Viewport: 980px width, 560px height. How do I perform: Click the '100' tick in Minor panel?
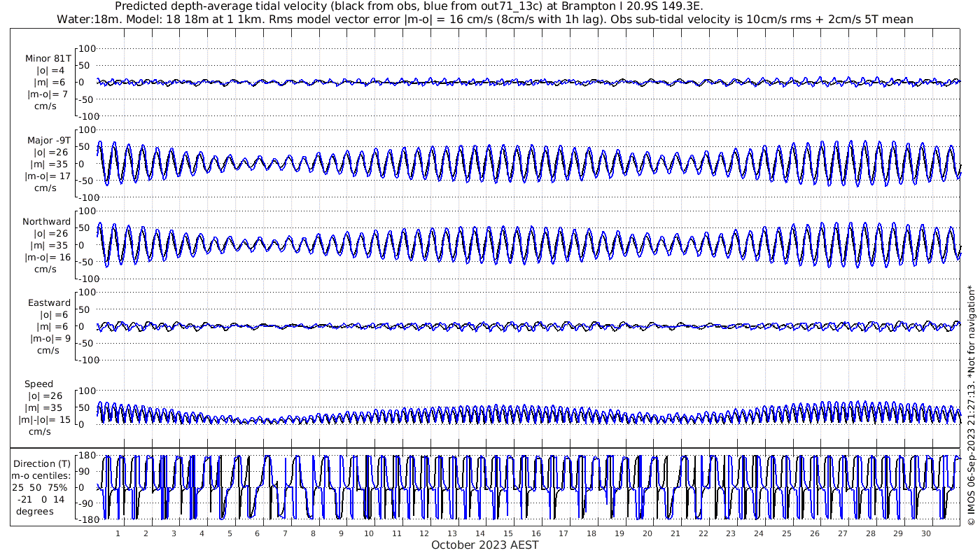(x=87, y=48)
